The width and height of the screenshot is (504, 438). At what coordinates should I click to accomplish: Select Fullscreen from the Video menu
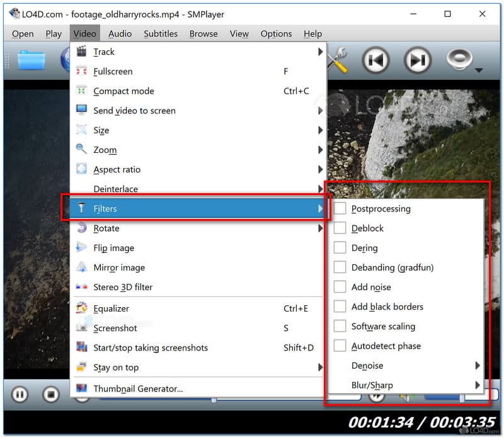click(113, 72)
